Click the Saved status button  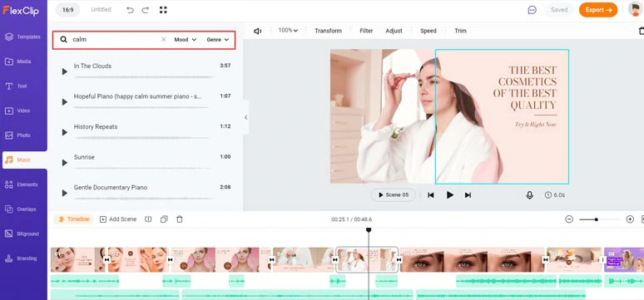559,10
